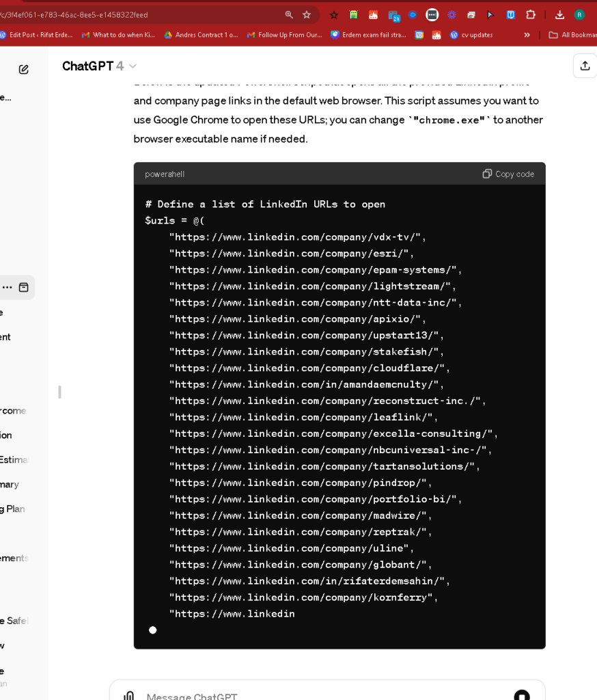597x700 pixels.
Task: Click the company/kornferry URL line
Action: (x=303, y=597)
